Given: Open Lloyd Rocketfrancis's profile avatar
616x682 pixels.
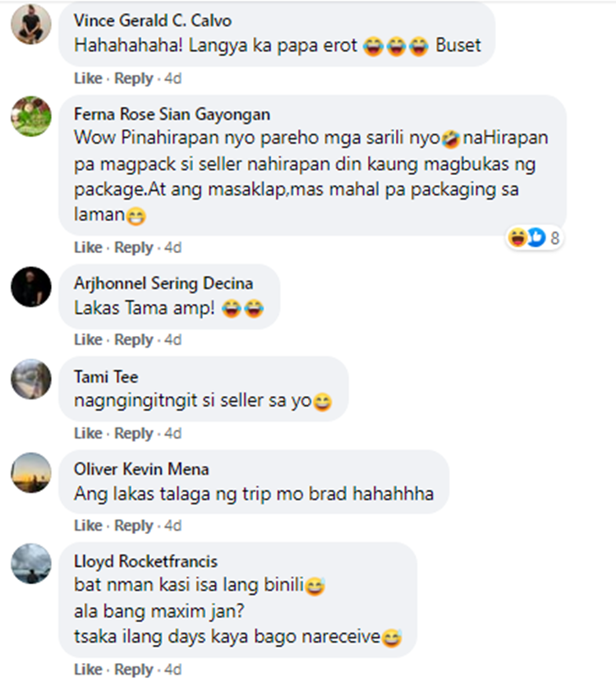Looking at the screenshot, I should 31,563.
